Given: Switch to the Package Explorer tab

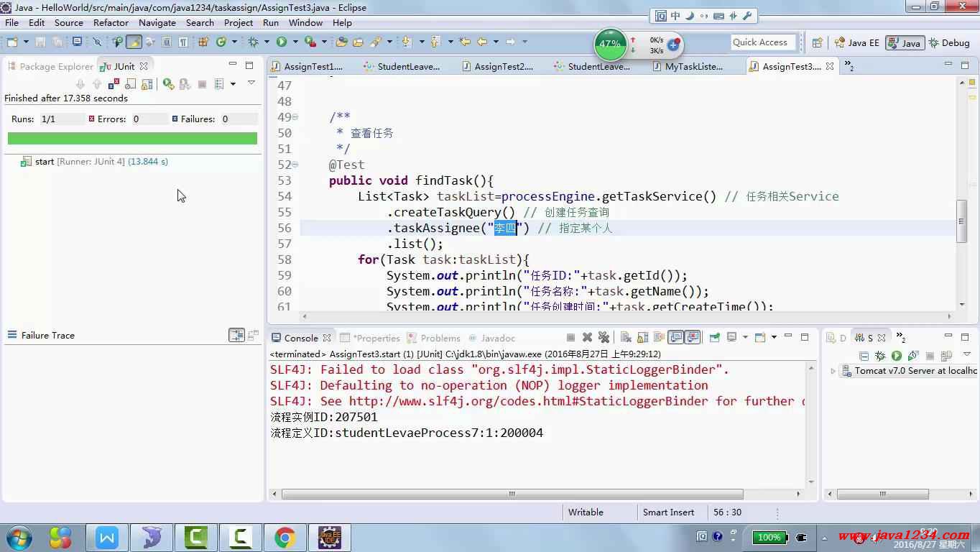Looking at the screenshot, I should click(50, 66).
